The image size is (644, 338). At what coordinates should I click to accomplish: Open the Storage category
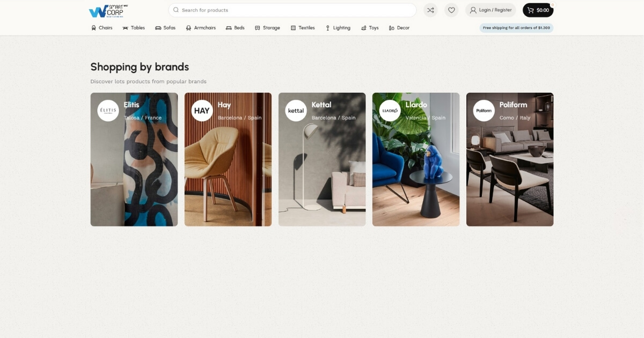pos(267,28)
